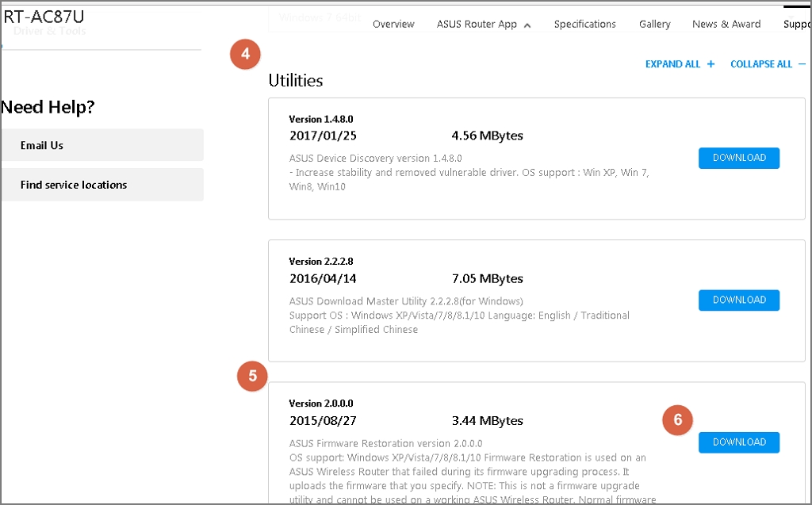The image size is (812, 505).
Task: Select the Version 2.2.2.8 text
Action: click(x=321, y=262)
